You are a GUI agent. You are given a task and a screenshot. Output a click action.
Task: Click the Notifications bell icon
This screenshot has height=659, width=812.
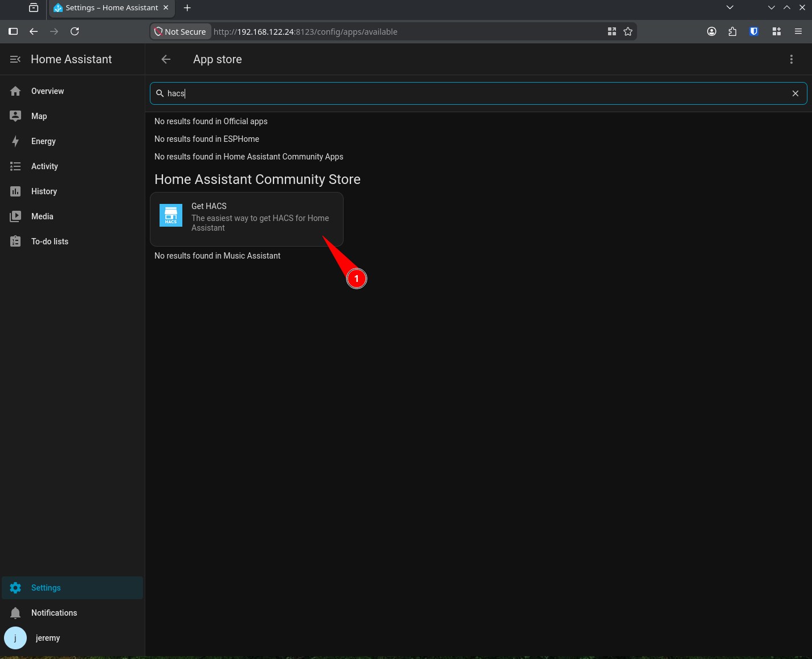[15, 613]
